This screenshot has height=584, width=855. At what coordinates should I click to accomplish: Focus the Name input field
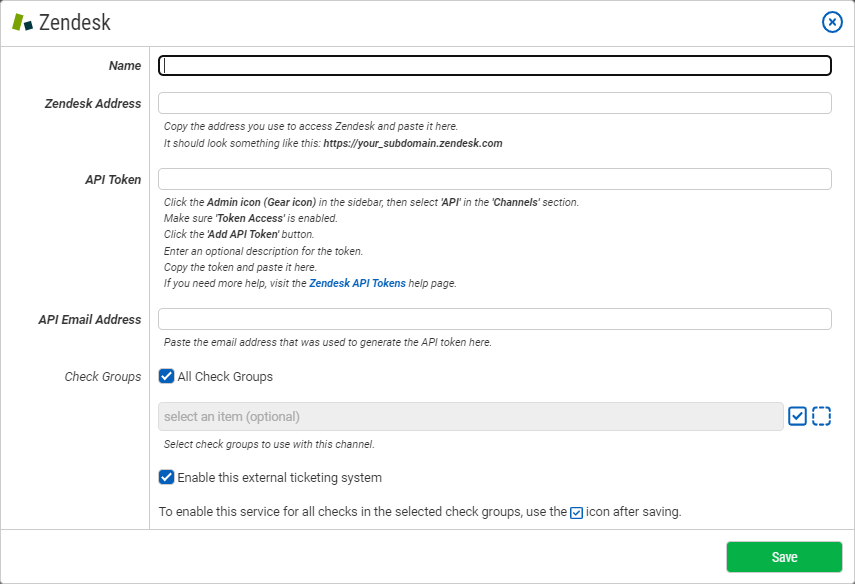coord(495,65)
